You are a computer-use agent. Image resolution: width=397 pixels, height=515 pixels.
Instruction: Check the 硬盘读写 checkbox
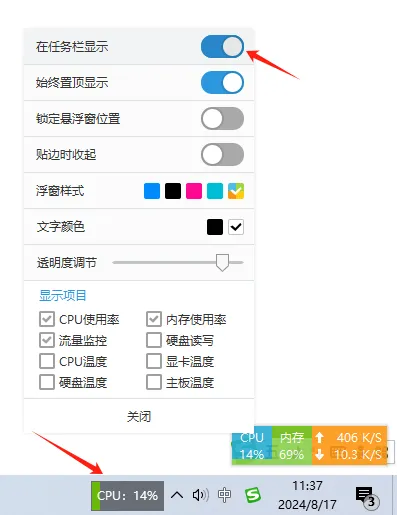154,340
